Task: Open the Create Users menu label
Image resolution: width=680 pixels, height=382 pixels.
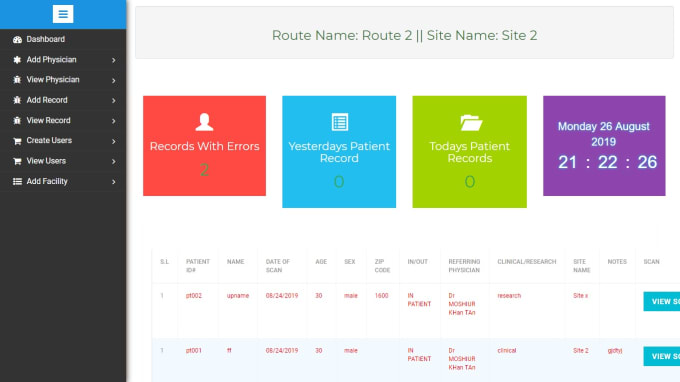Action: (x=49, y=140)
